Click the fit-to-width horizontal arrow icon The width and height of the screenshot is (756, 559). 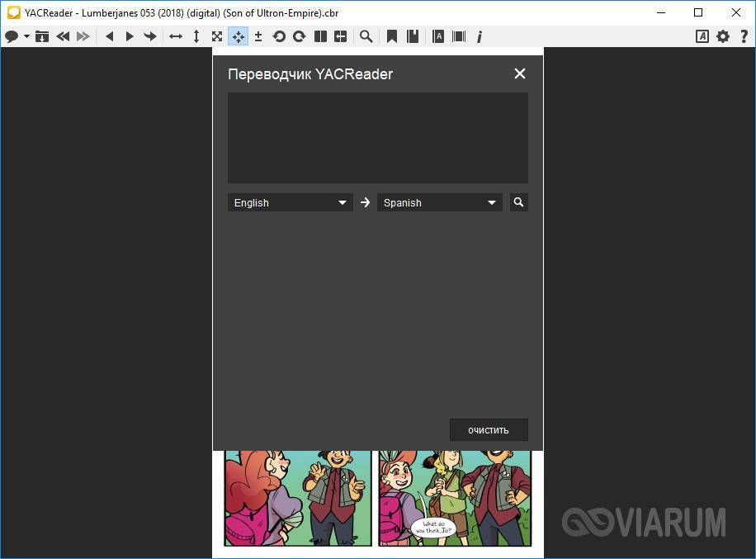click(x=175, y=36)
